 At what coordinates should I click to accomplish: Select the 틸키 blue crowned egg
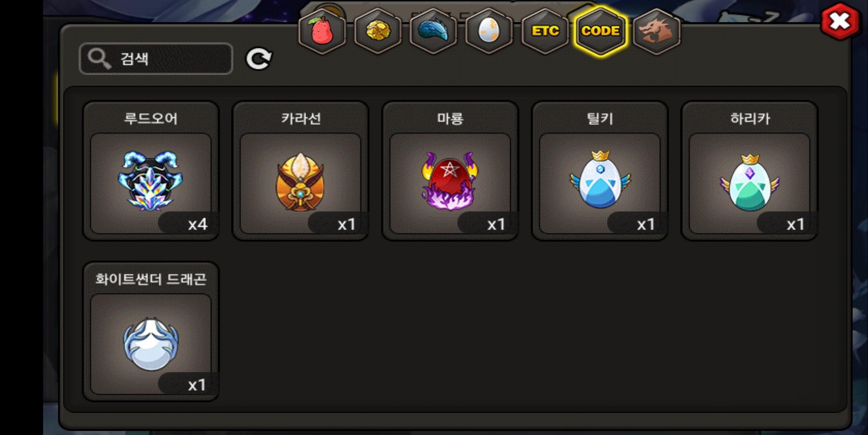coord(600,171)
